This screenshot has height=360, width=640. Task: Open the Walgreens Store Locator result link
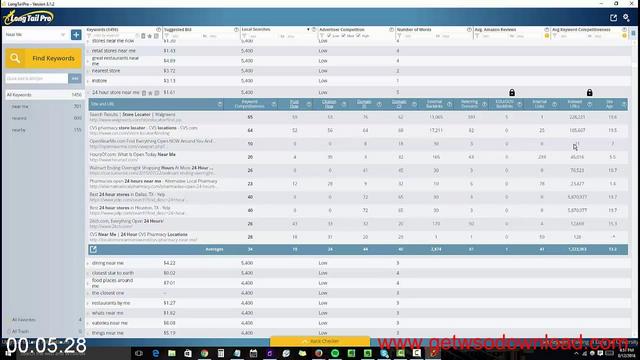coord(132,115)
